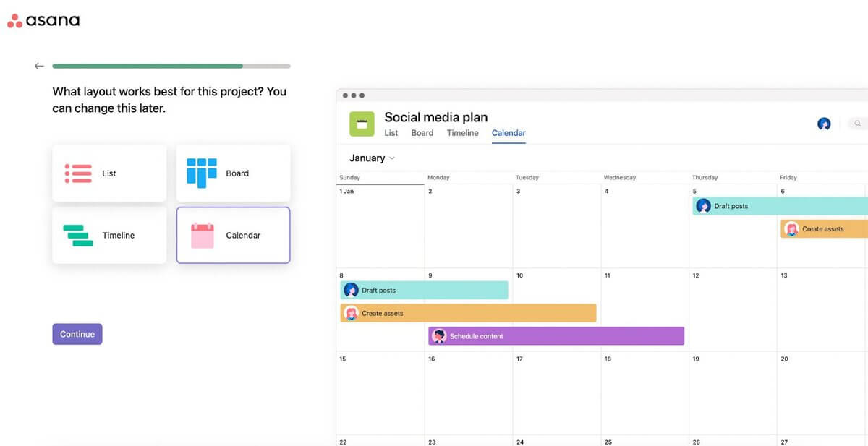Click the Asana logo
This screenshot has height=446, width=868.
[43, 20]
